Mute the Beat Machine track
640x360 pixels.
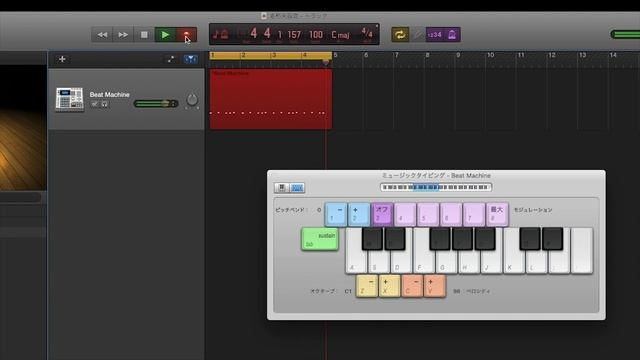(95, 104)
